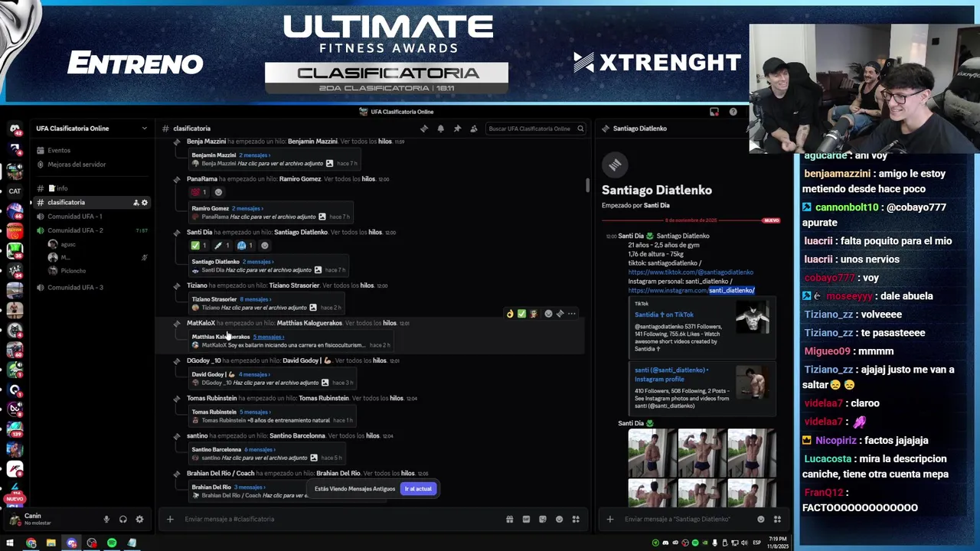Click Enviar mensaje a Santiago Diatlenko field
This screenshot has width=980, height=551.
coord(688,520)
